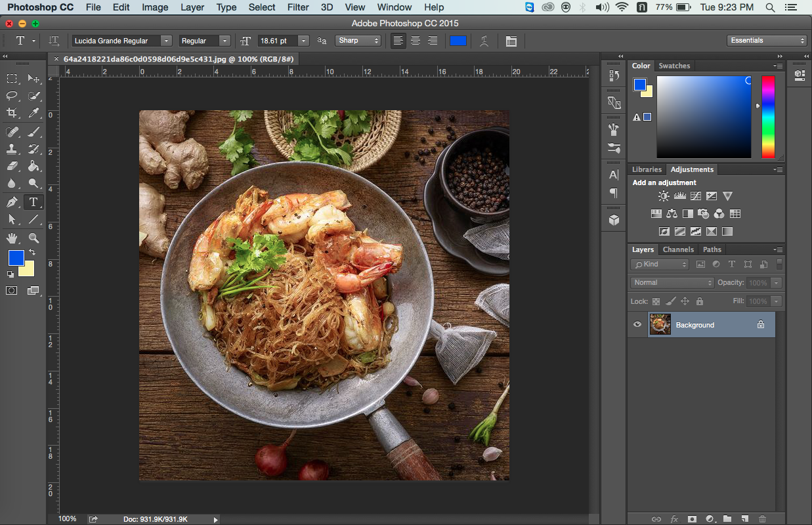Toggle Quick Mask mode
The width and height of the screenshot is (812, 525).
[12, 290]
